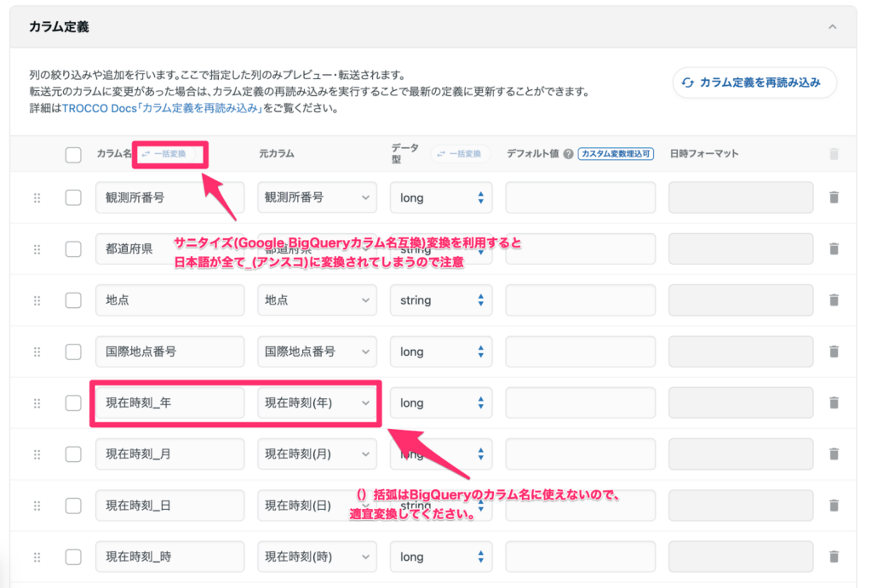Click help icon next to デフォルト値
This screenshot has height=588, width=872.
[x=568, y=154]
